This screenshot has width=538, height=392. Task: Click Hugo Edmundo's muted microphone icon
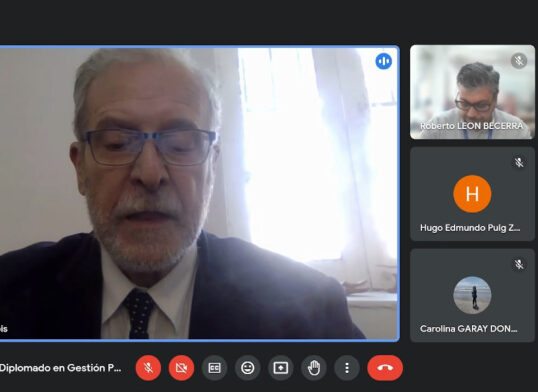(519, 162)
